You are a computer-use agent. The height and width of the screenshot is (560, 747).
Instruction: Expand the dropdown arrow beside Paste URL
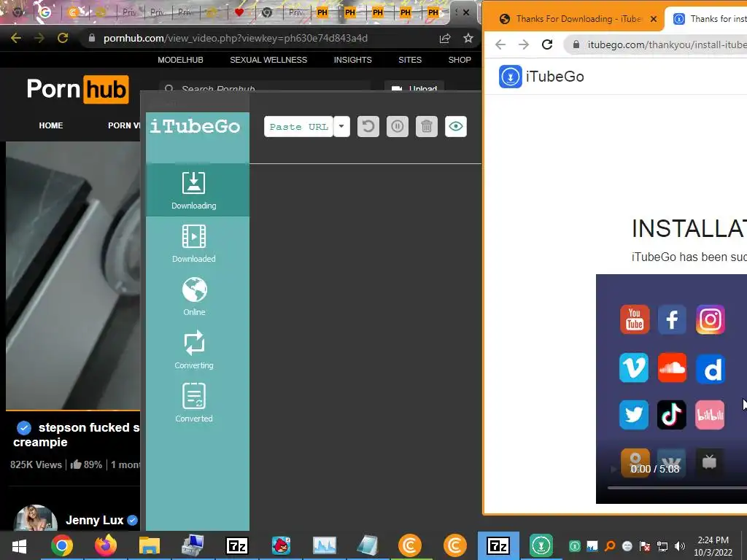[341, 127]
